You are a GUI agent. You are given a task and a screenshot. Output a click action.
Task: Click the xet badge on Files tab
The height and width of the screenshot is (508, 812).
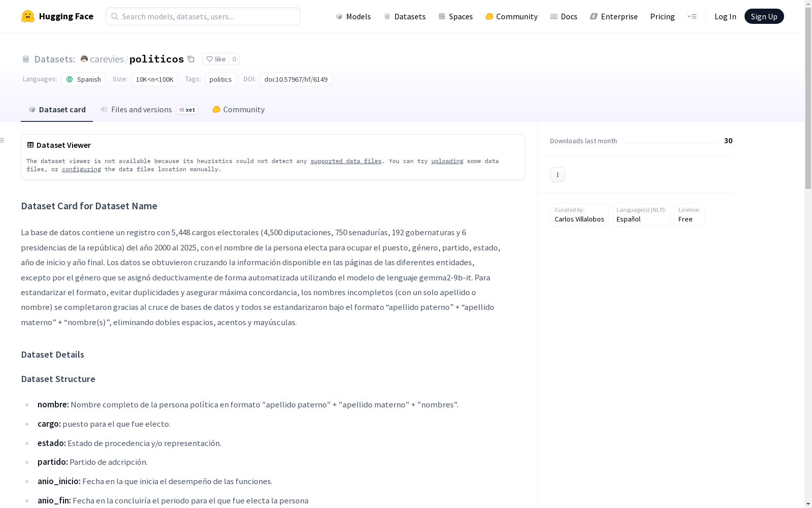(187, 110)
